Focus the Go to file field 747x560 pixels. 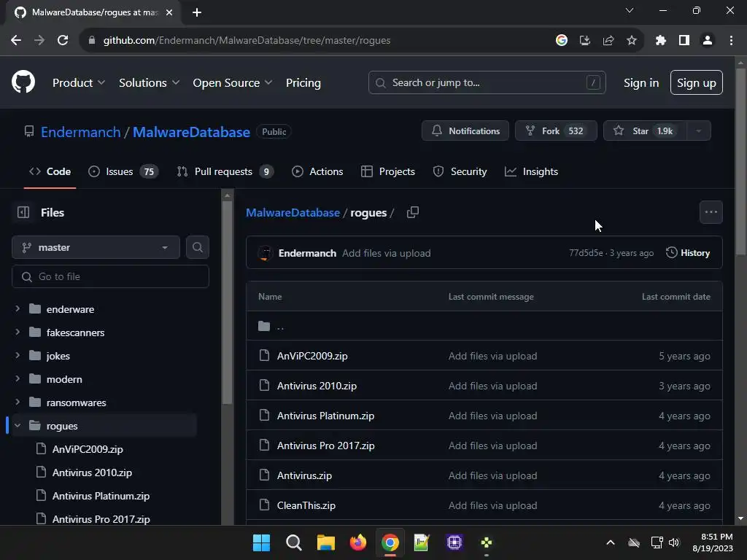pyautogui.click(x=111, y=276)
